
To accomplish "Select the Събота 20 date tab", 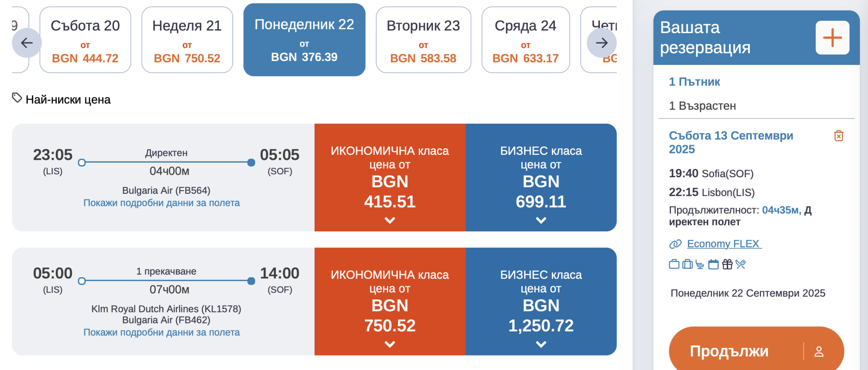I will (85, 40).
